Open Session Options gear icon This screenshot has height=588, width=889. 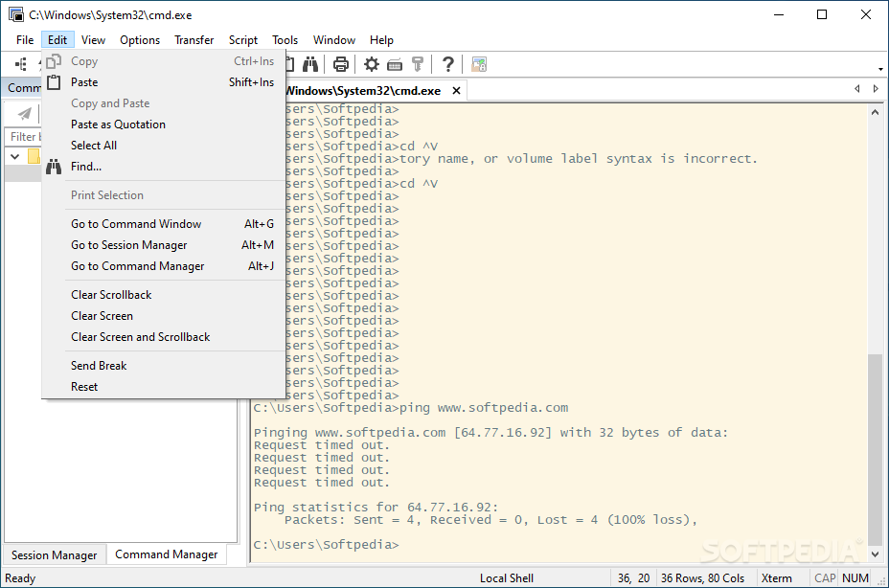tap(372, 64)
